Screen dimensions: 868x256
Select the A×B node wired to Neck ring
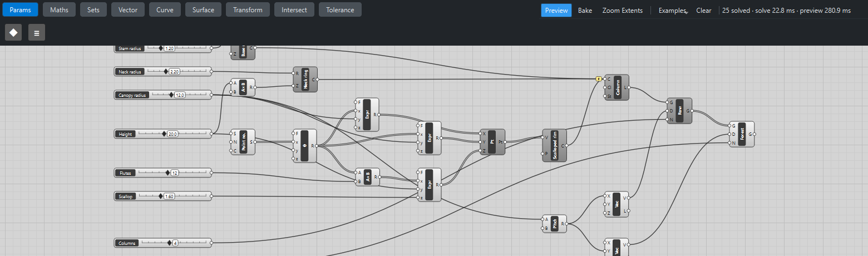243,87
